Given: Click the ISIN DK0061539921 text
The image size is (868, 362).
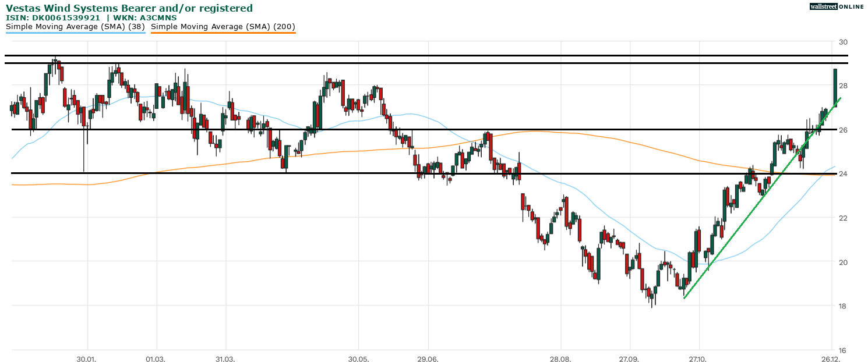Looking at the screenshot, I should (57, 17).
